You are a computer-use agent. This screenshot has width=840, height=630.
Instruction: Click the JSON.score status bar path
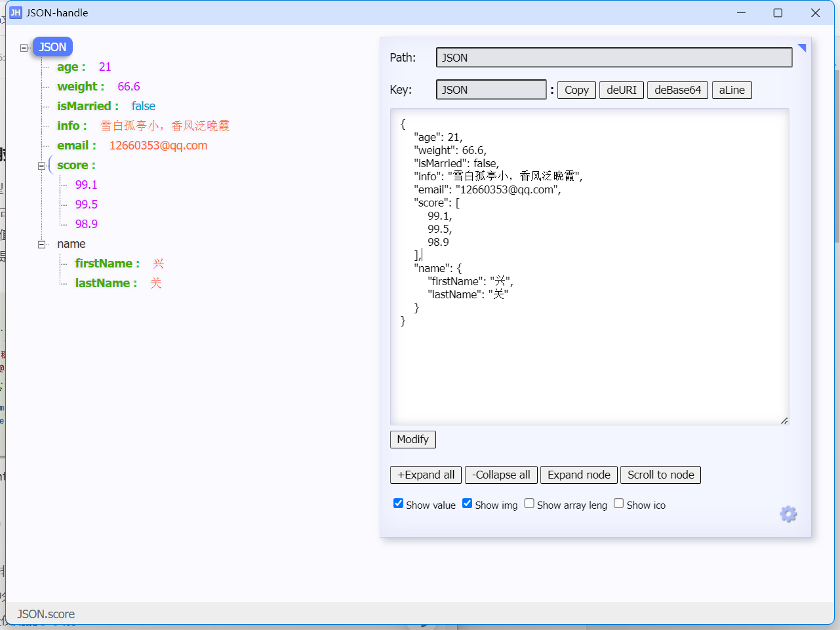46,614
